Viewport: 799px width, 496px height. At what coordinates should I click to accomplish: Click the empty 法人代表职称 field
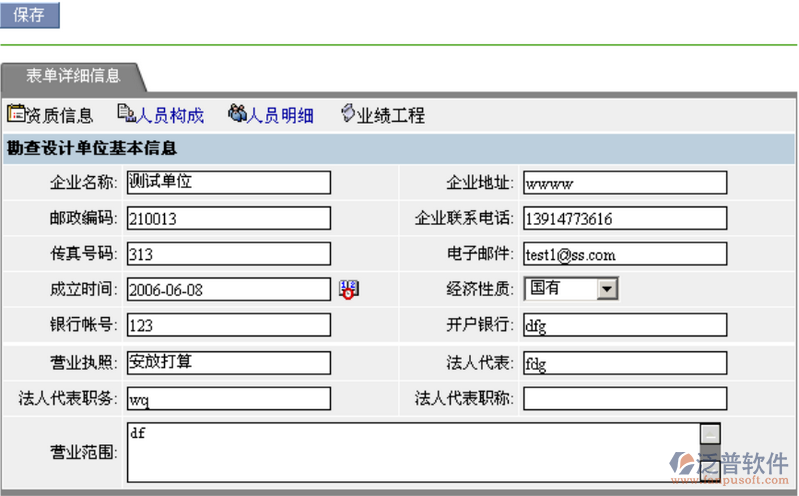tap(624, 398)
